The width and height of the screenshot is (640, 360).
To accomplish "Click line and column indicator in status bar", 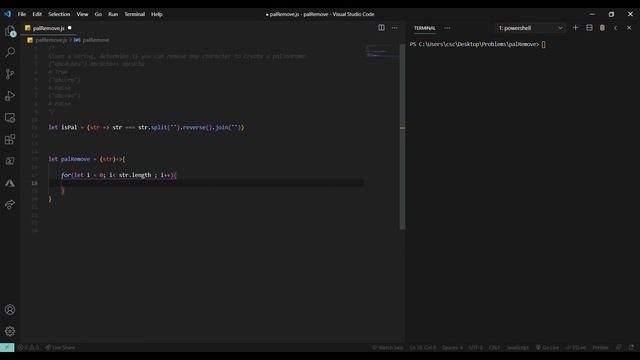I will 423,347.
